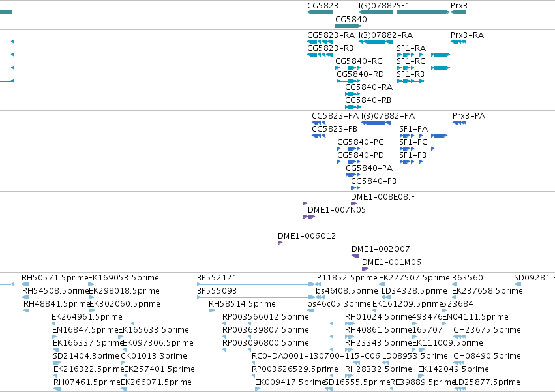Select the bs46f08.5prime EST label
This screenshot has width=555, height=392.
tap(347, 291)
